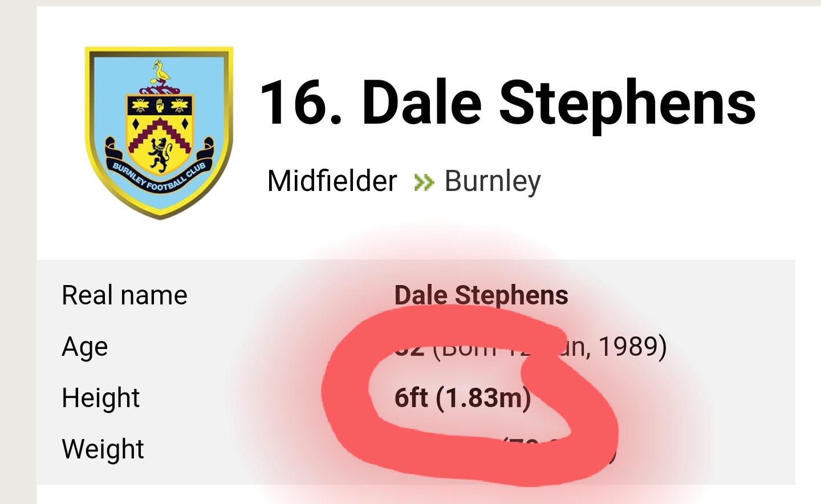Click the Weight row label
821x504 pixels.
tap(103, 449)
